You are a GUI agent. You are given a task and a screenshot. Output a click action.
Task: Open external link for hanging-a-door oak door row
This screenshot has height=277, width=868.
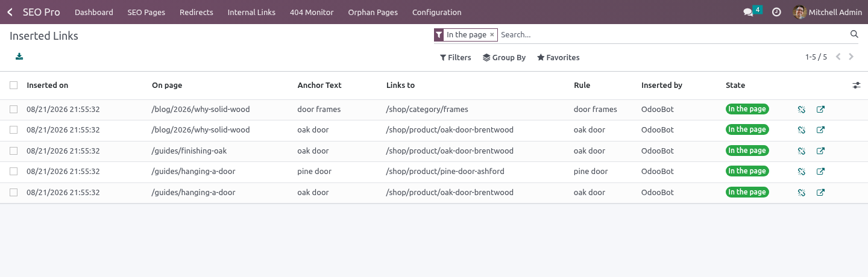pos(820,193)
